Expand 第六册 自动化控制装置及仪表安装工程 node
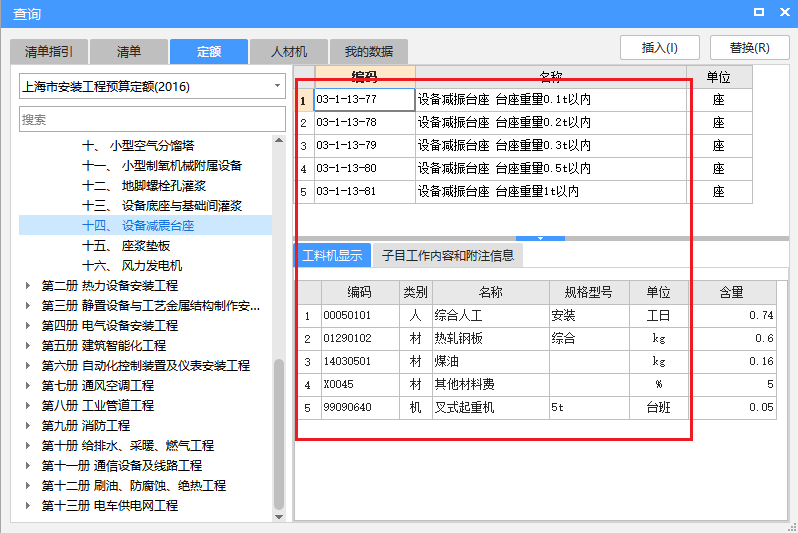 tap(28, 366)
